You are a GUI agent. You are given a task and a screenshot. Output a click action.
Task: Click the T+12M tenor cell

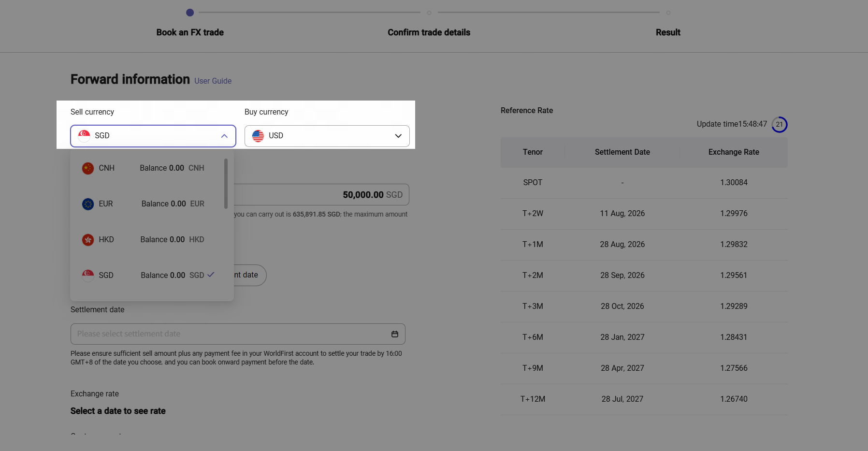pos(533,399)
